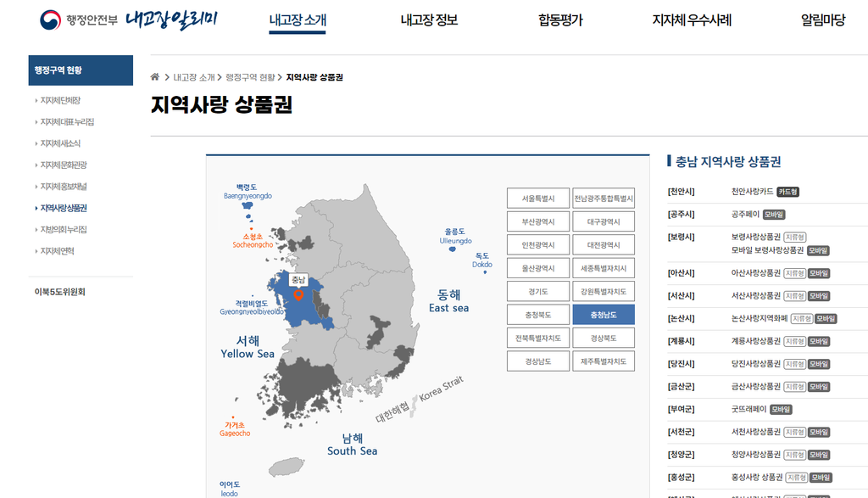This screenshot has height=498, width=868.
Task: Go to 지자체연혁 in the sidebar
Action: [57, 251]
